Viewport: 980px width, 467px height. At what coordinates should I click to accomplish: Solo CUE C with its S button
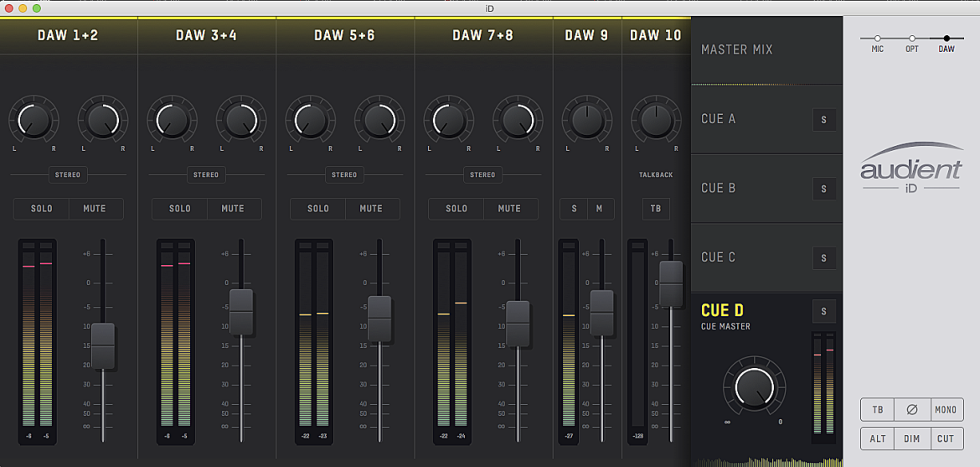click(x=823, y=258)
